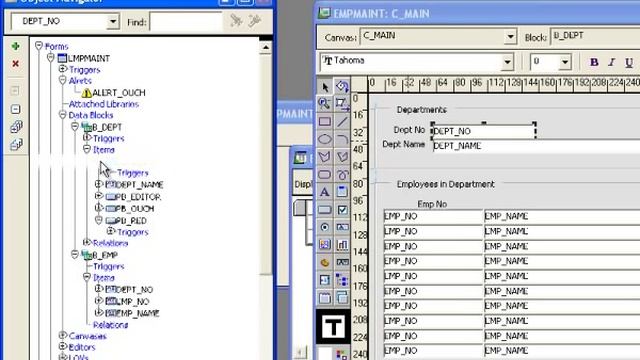The width and height of the screenshot is (640, 360).
Task: Collapse the Alerts node
Action: point(63,80)
